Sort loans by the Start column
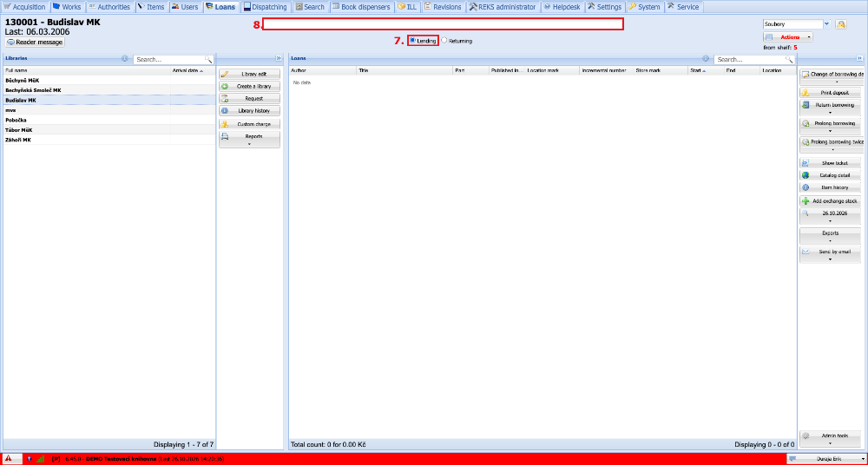Image resolution: width=868 pixels, height=465 pixels. (705, 70)
